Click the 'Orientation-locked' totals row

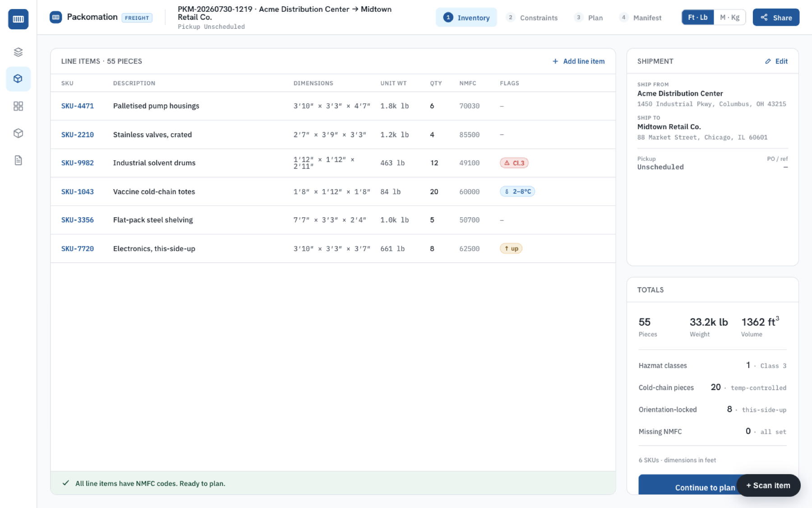click(x=713, y=410)
